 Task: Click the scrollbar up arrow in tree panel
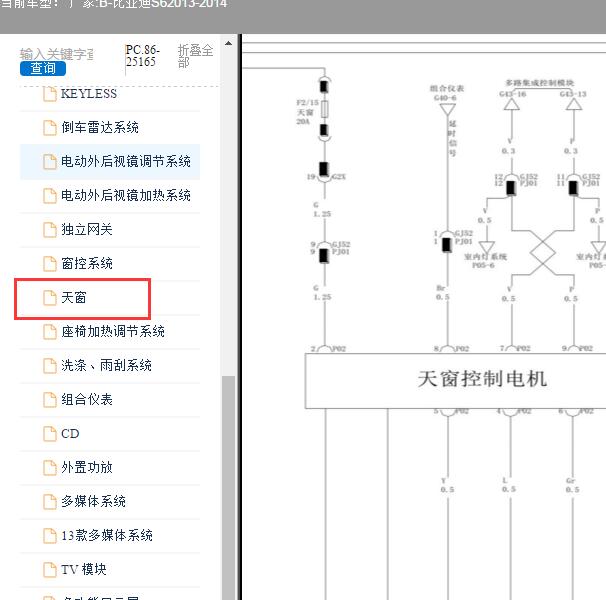(x=228, y=43)
